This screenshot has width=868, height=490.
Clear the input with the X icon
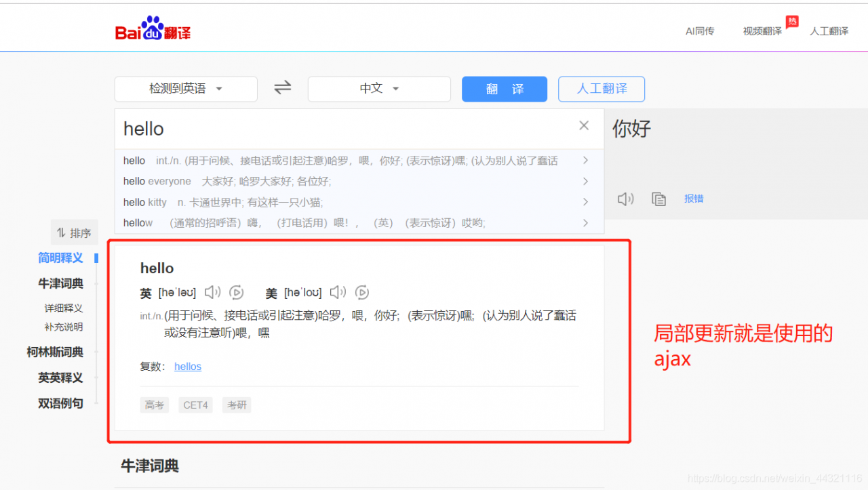coord(583,125)
